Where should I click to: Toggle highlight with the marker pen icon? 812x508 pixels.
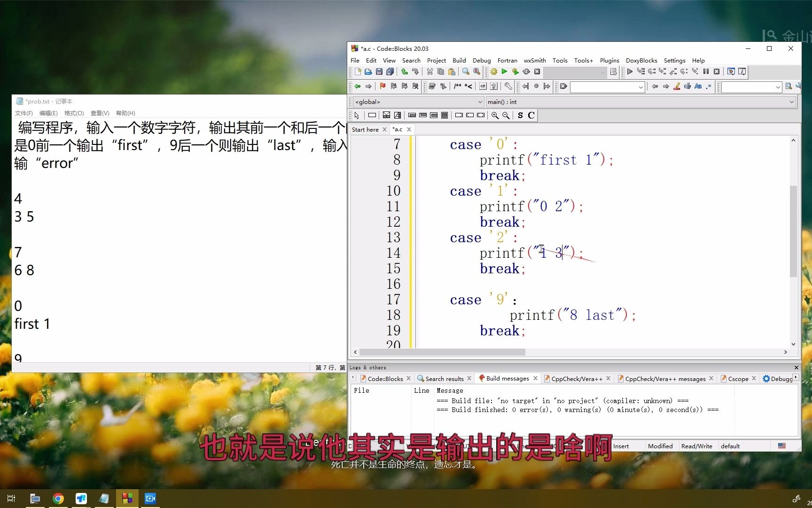point(677,87)
